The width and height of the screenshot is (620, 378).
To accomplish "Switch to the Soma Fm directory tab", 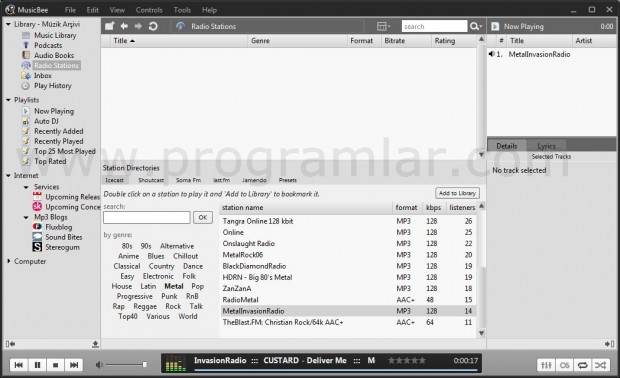I will [x=188, y=180].
